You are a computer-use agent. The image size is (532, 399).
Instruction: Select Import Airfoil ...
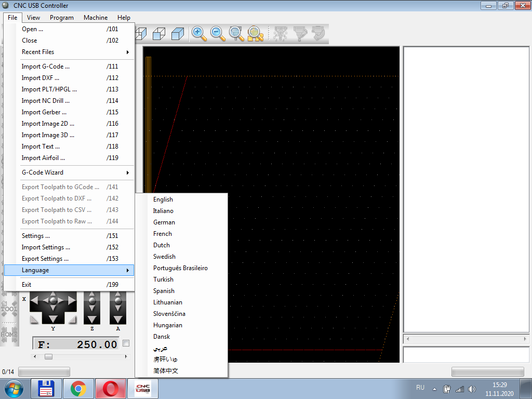point(70,158)
